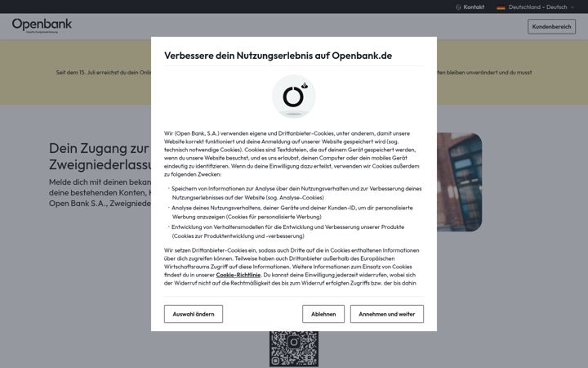The image size is (588, 368).
Task: Click the Auswahl ändern button
Action: click(193, 314)
